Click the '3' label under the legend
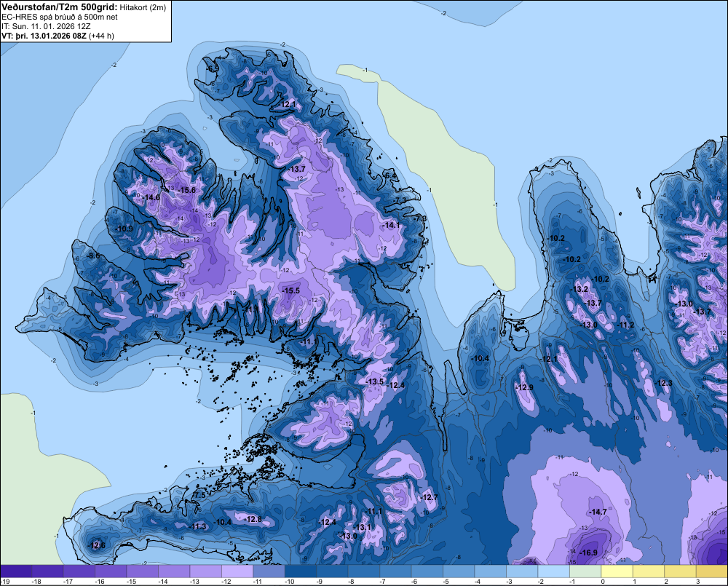Image resolution: width=728 pixels, height=586 pixels. [697, 582]
